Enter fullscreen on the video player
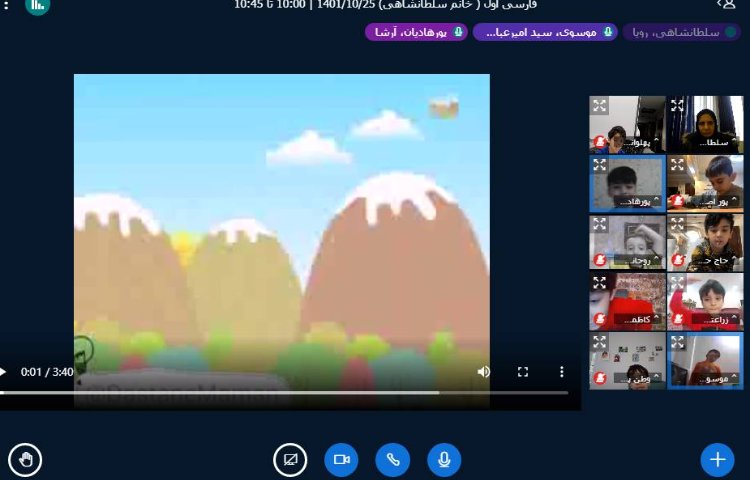This screenshot has height=480, width=750. tap(522, 372)
